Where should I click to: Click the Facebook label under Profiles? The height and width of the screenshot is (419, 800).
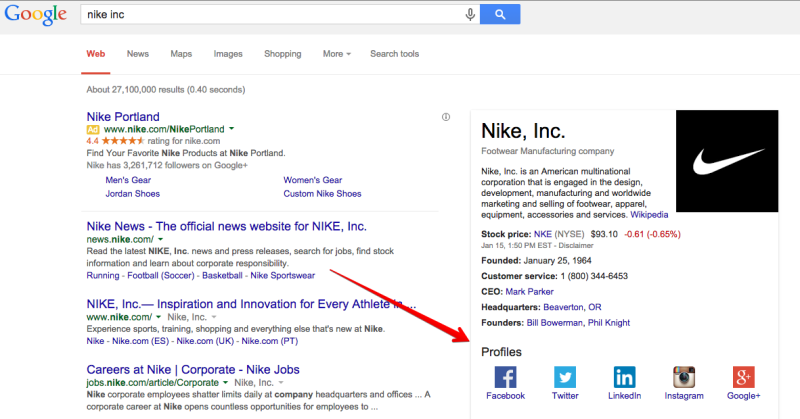point(505,396)
